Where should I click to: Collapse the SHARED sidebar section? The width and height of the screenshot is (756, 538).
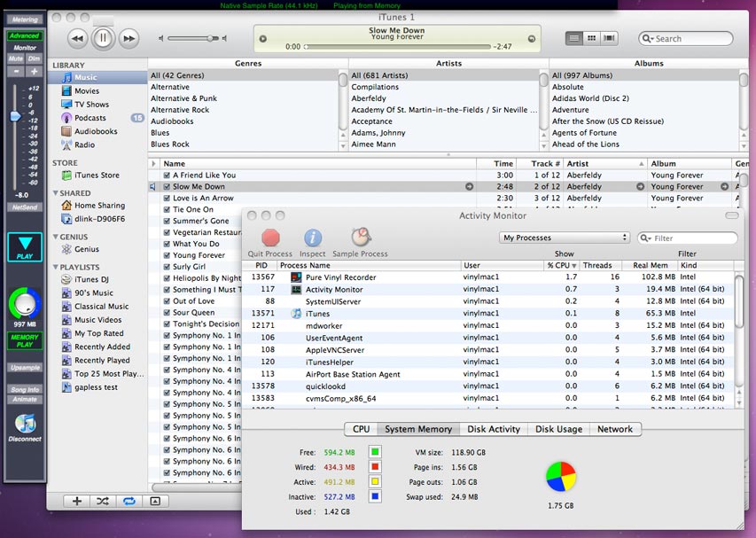(x=56, y=193)
